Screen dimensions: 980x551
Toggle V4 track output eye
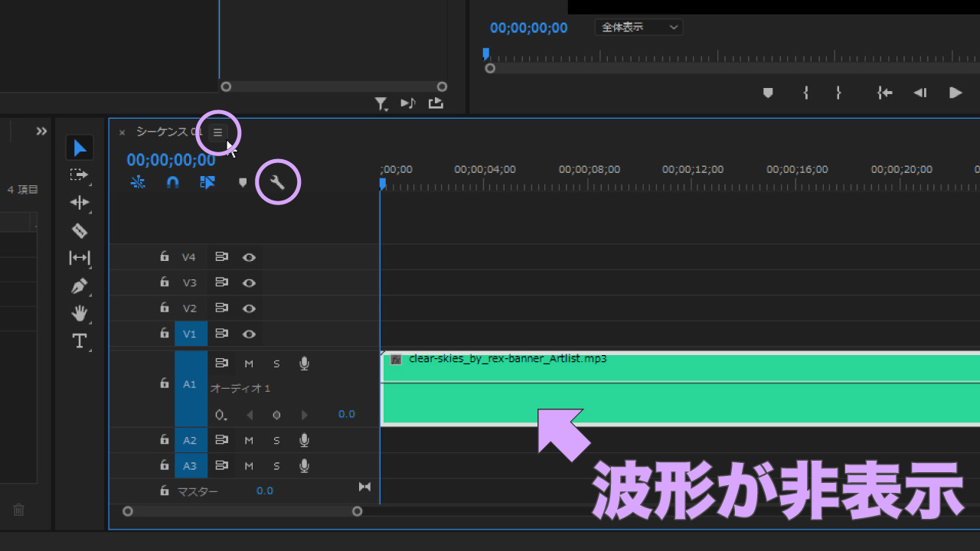pyautogui.click(x=249, y=257)
